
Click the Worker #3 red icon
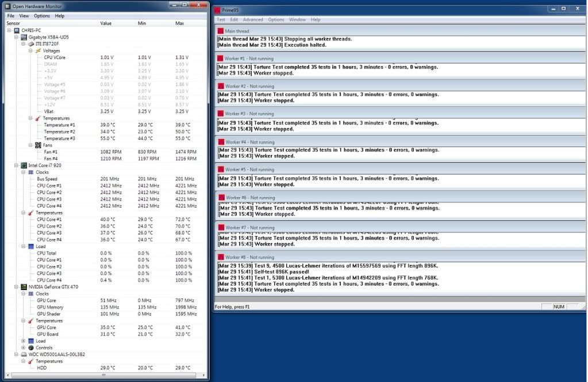click(221, 113)
